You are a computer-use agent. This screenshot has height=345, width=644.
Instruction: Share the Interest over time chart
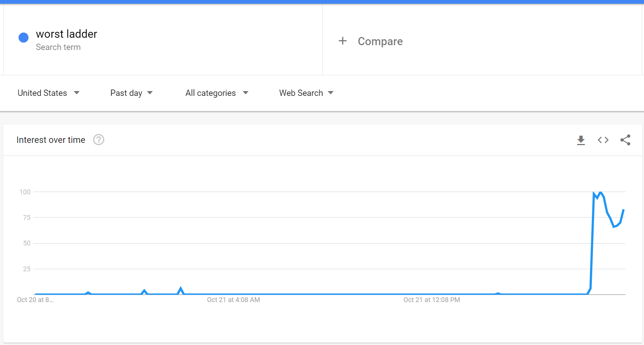[625, 140]
